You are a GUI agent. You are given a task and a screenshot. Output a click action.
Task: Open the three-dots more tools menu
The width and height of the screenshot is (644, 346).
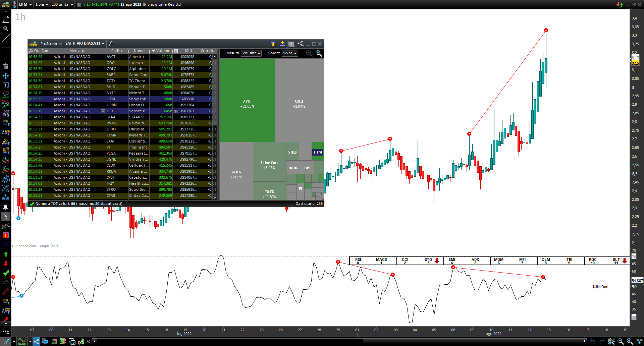[6, 332]
